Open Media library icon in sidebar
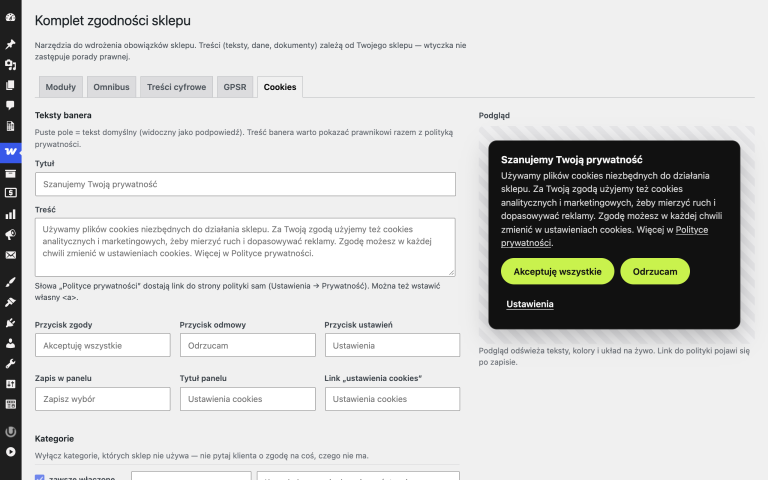This screenshot has height=480, width=768. pyautogui.click(x=10, y=65)
